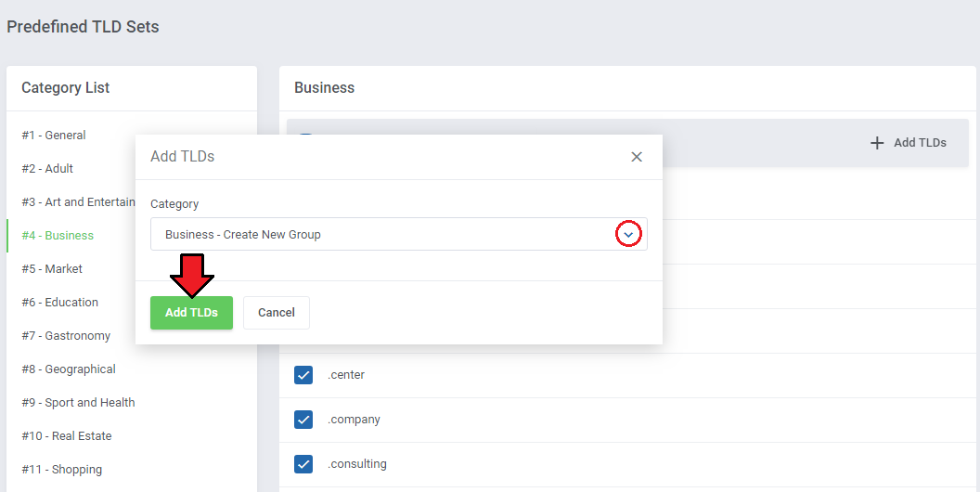Switch to #10 - Real Estate category
The width and height of the screenshot is (980, 492).
pyautogui.click(x=67, y=436)
